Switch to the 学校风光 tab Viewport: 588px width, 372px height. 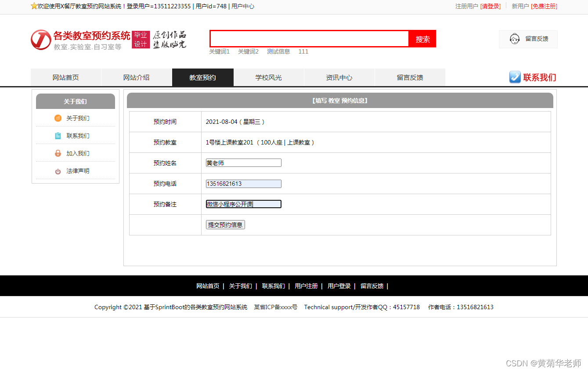[x=268, y=77]
